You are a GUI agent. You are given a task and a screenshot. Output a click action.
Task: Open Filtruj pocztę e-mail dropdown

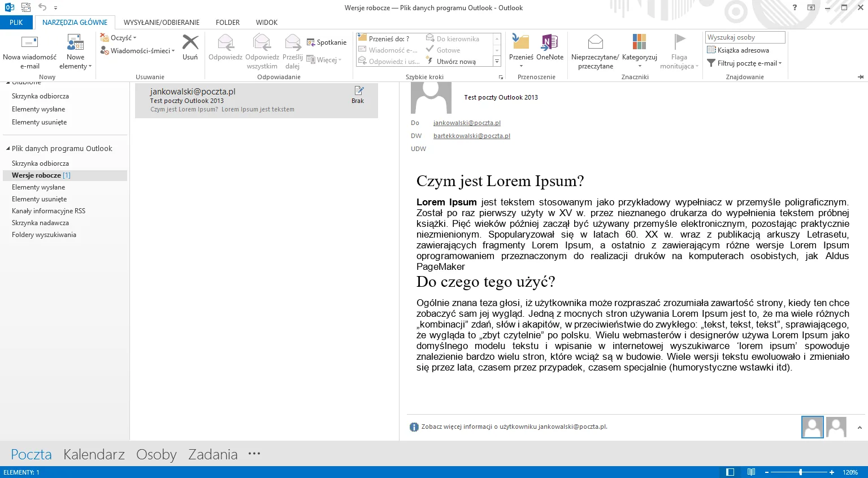click(x=744, y=63)
